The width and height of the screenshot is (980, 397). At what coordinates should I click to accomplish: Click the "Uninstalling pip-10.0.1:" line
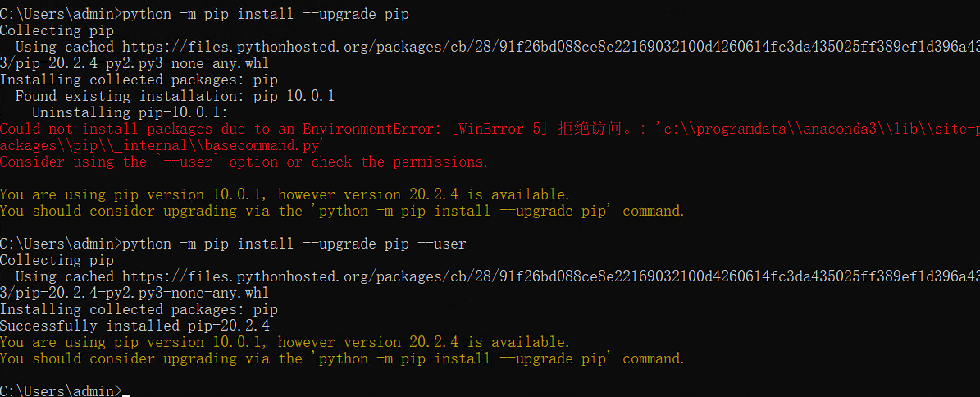tap(130, 112)
